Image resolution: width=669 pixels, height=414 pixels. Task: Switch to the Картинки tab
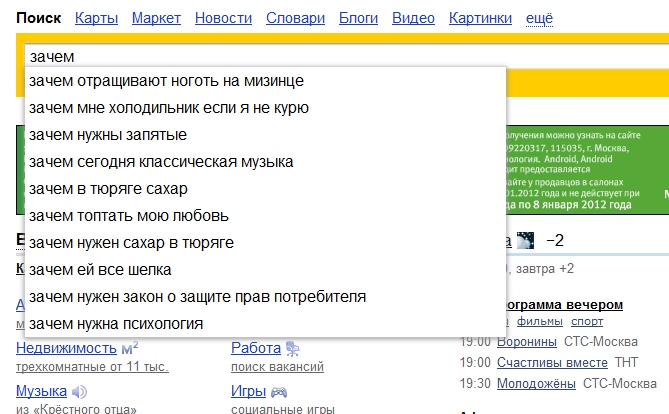(480, 18)
